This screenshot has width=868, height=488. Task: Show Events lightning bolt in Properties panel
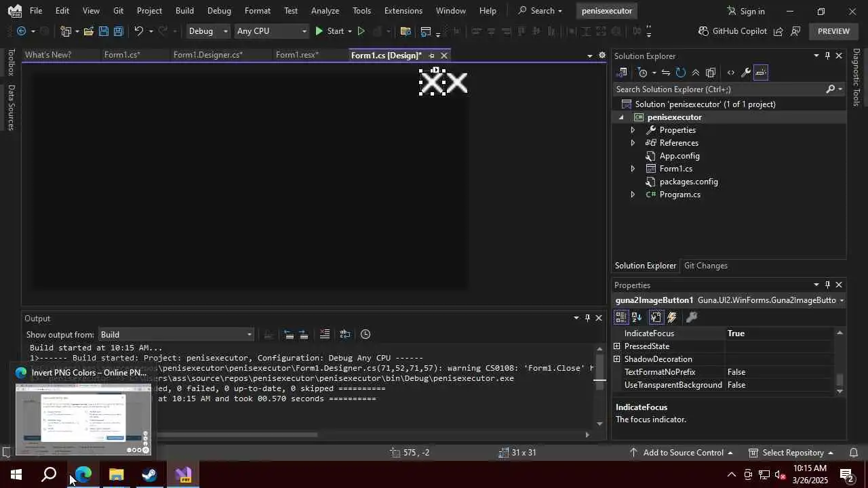(x=672, y=317)
